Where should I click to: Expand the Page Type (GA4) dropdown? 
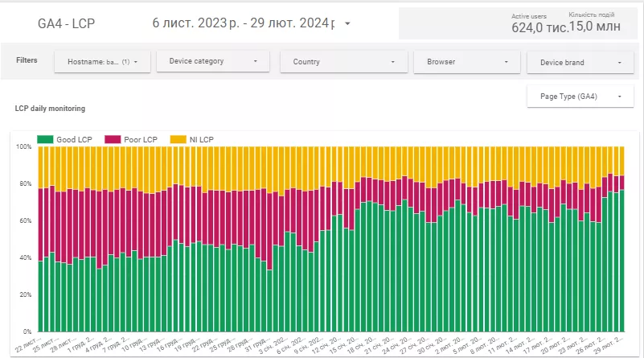point(580,97)
